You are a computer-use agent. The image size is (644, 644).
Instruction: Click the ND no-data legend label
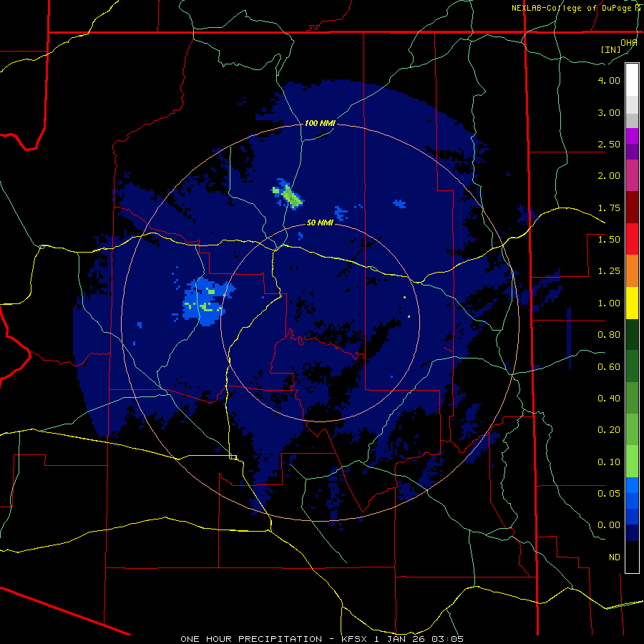click(615, 557)
